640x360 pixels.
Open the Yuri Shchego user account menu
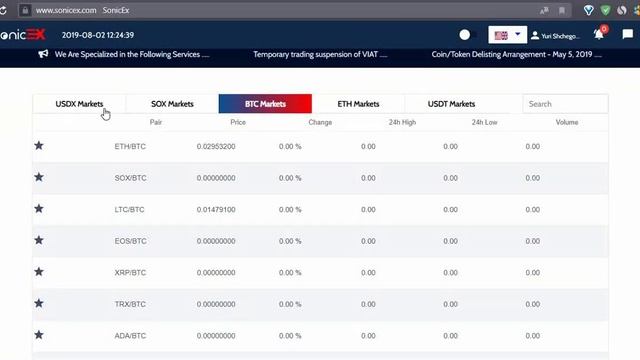click(x=555, y=36)
